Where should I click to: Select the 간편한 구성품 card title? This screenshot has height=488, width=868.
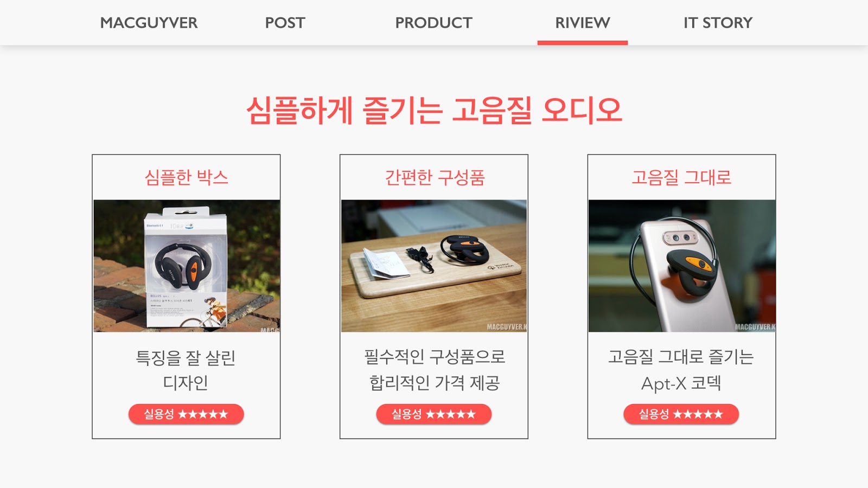[435, 177]
